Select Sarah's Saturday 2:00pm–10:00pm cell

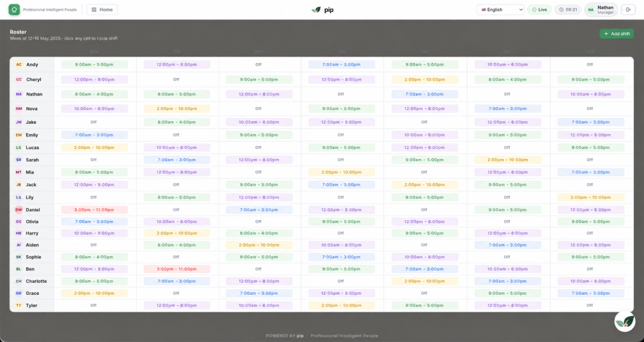(x=508, y=160)
